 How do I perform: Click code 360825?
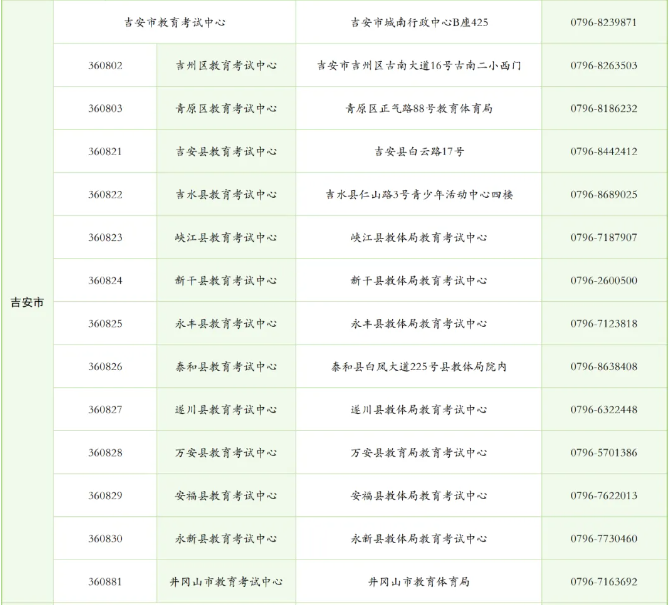[105, 323]
